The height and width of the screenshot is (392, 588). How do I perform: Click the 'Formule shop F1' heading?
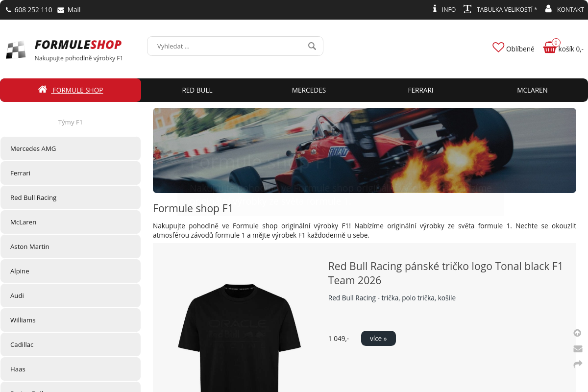click(x=193, y=208)
